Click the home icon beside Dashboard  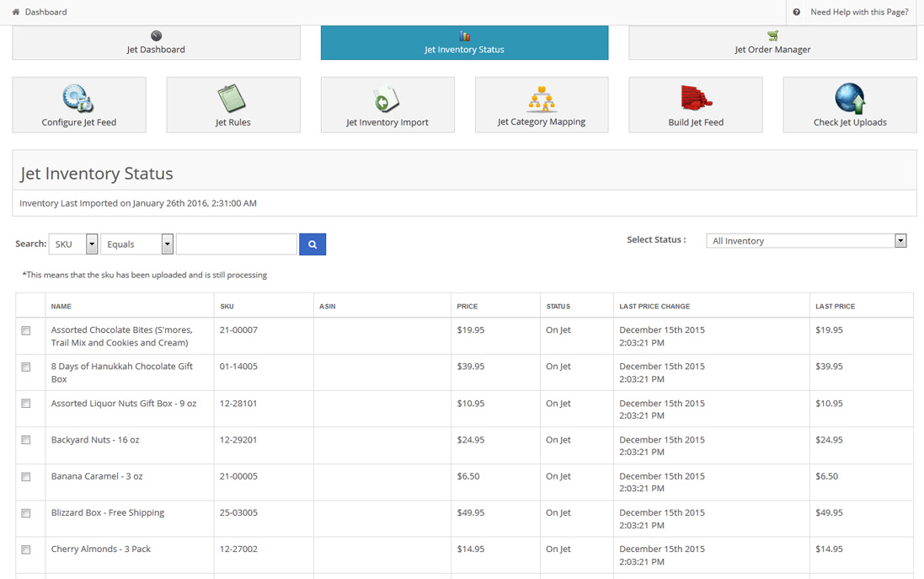16,12
